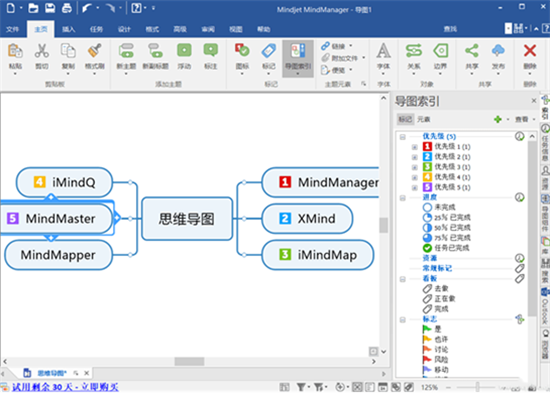Click the zoom slider in status bar
This screenshot has height=393, width=550.
[x=477, y=388]
